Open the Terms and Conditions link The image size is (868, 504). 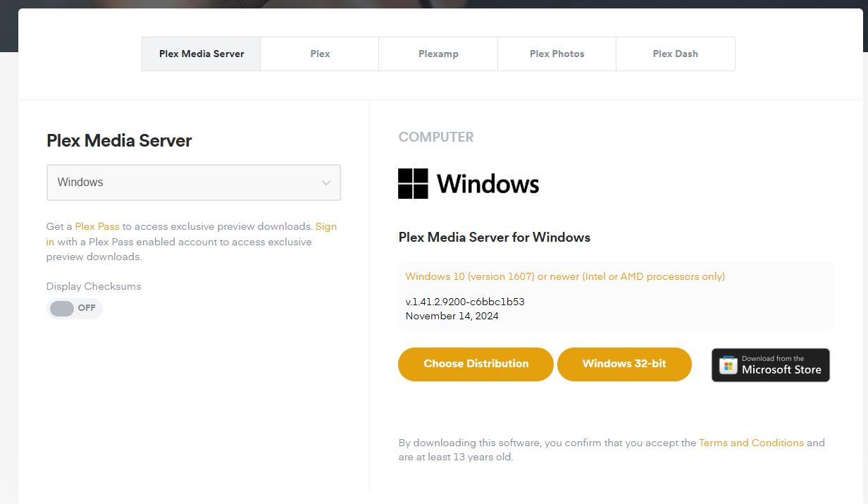[751, 443]
